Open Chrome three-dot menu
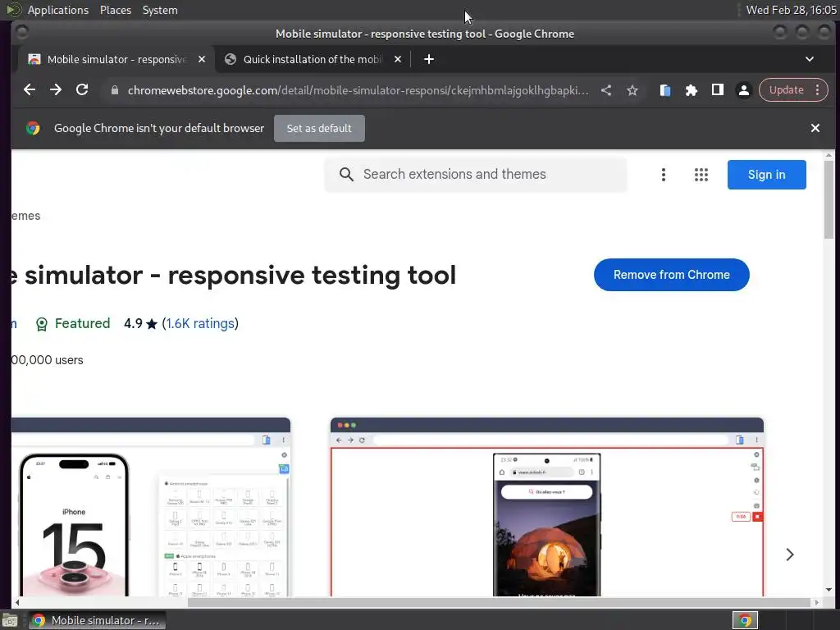This screenshot has height=630, width=840. 818,90
